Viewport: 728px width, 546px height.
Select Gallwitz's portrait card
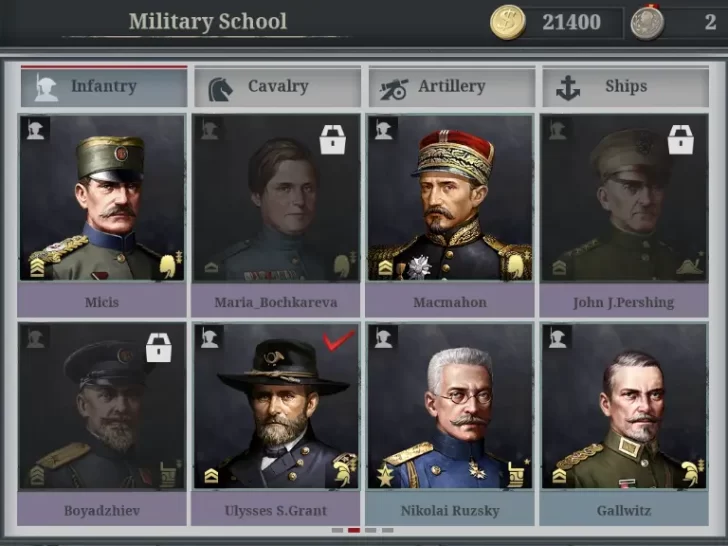pyautogui.click(x=624, y=406)
